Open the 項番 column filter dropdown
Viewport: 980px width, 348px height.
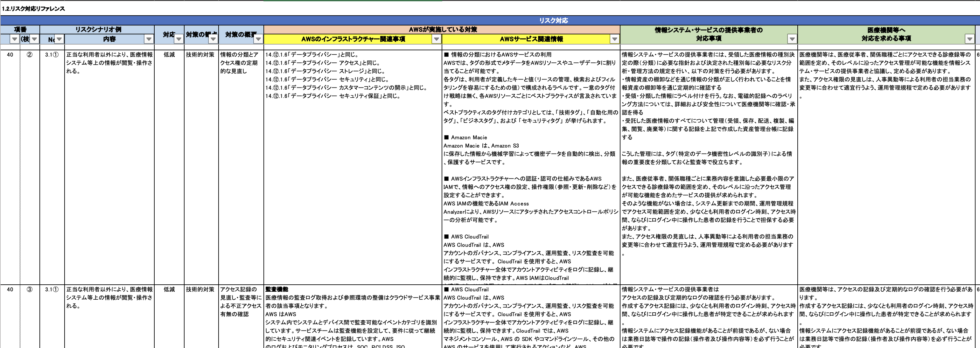point(14,39)
